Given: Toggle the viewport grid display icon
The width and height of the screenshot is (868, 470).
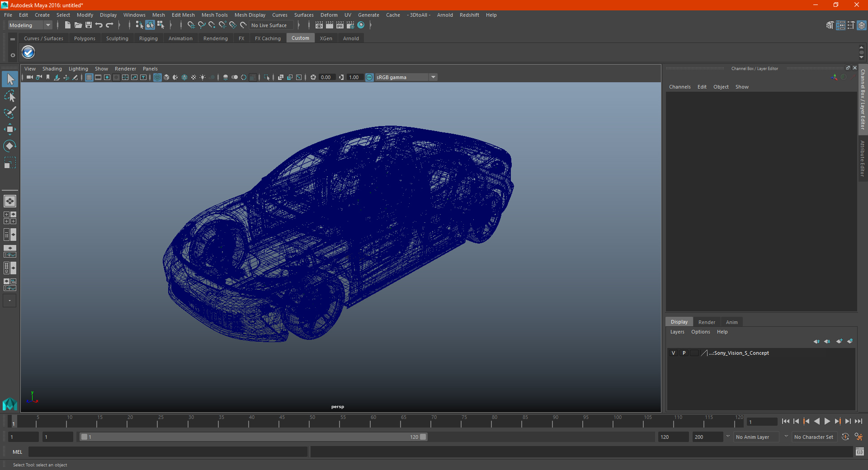Looking at the screenshot, I should [89, 77].
